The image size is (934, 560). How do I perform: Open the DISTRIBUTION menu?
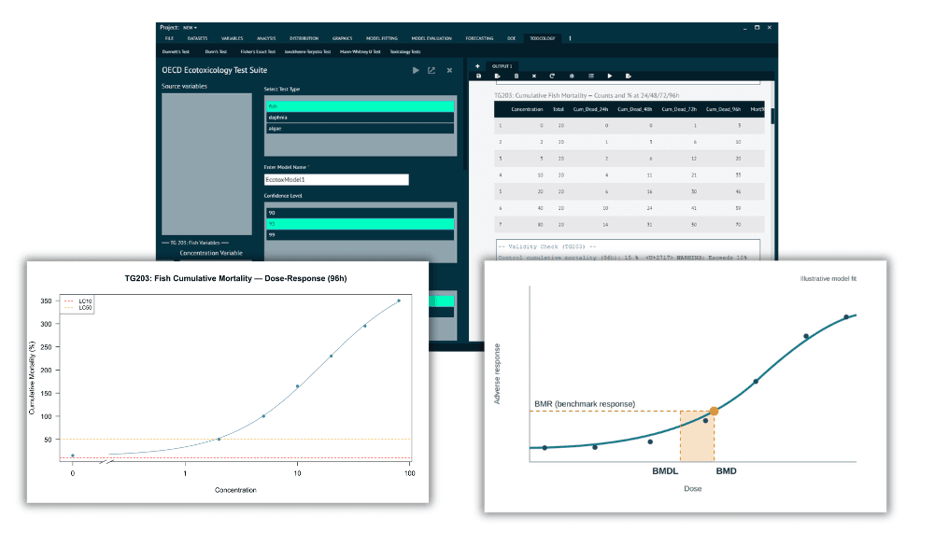[304, 38]
